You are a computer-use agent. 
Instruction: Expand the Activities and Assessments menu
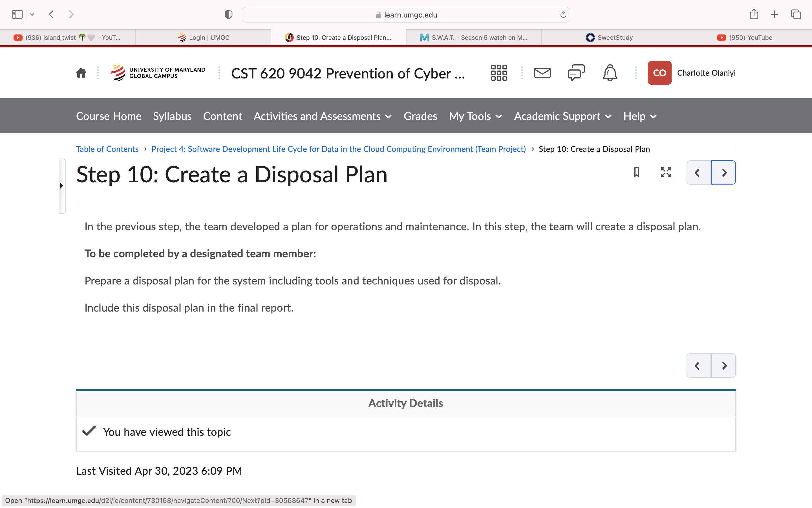(323, 116)
